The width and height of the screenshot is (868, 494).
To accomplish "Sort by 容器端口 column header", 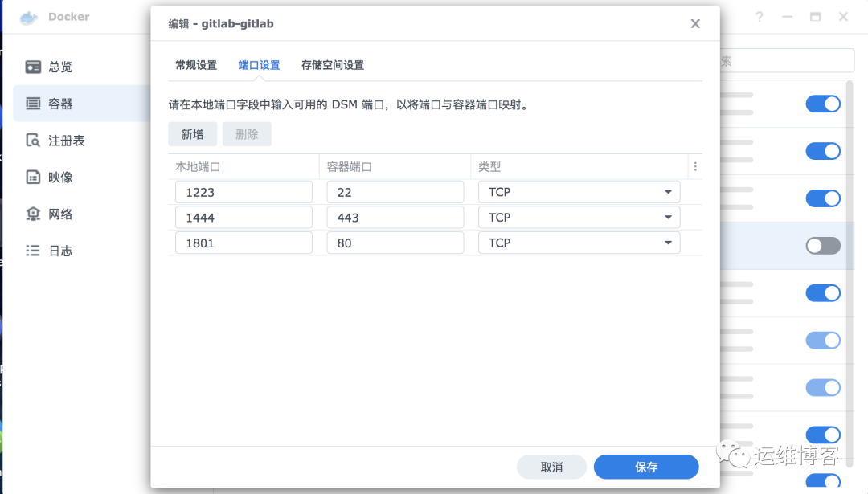I will pyautogui.click(x=395, y=166).
